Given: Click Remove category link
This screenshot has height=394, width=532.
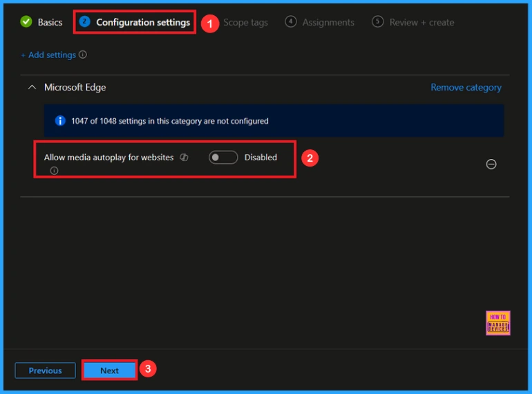Looking at the screenshot, I should [466, 88].
